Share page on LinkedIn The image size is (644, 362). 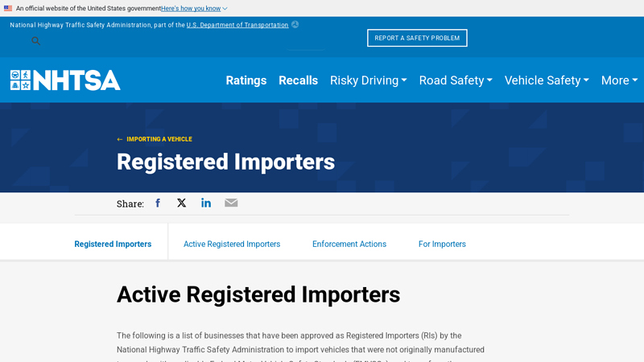tap(206, 203)
